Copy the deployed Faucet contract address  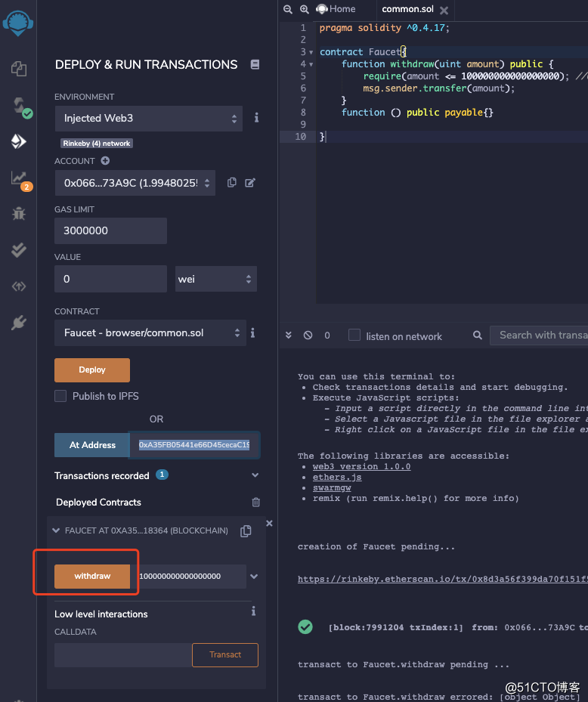246,531
